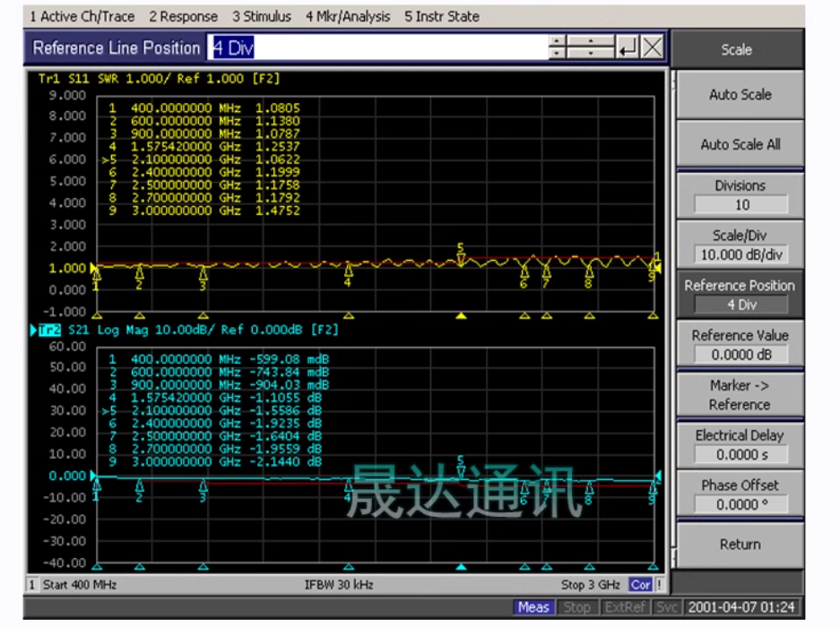Select the Tr2 active trace indicator
Image resolution: width=840 pixels, height=628 pixels.
45,331
